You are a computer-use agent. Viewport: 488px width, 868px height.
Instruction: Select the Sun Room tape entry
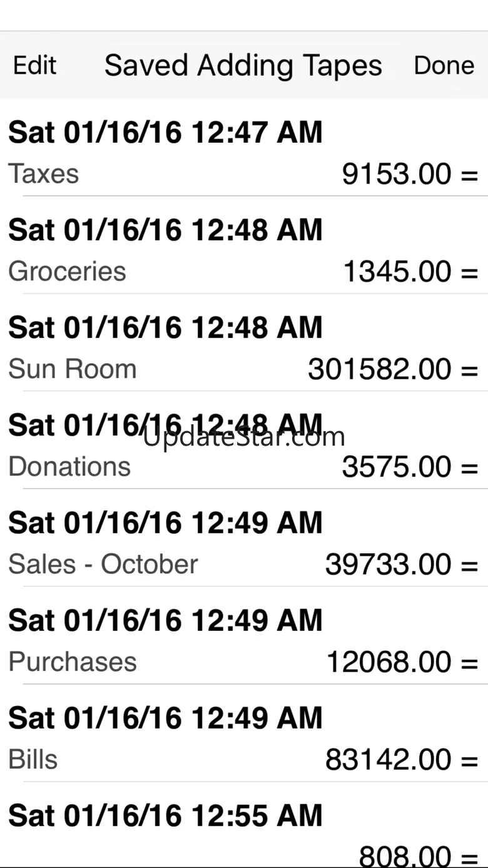point(244,342)
